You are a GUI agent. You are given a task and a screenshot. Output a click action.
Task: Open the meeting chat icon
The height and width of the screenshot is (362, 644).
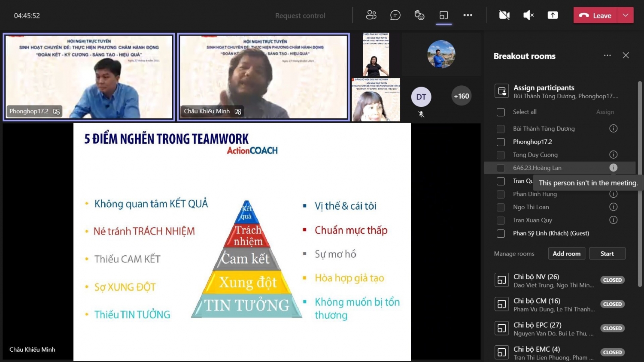pos(395,15)
